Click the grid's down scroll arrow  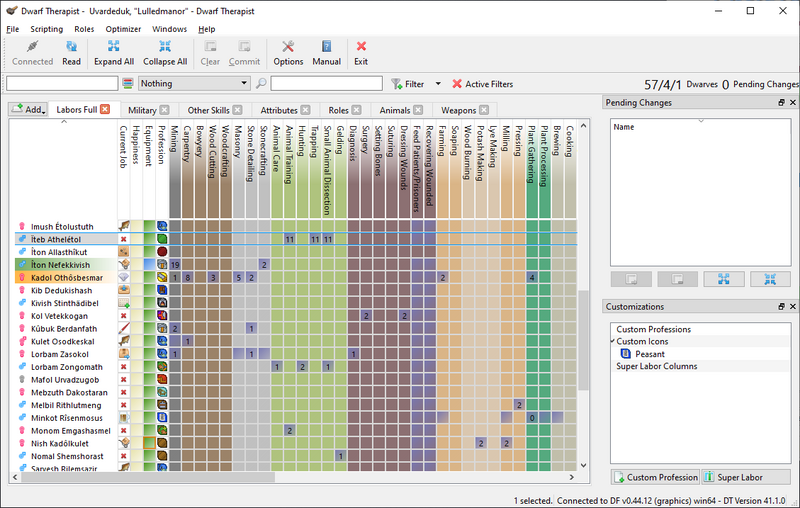coord(583,465)
